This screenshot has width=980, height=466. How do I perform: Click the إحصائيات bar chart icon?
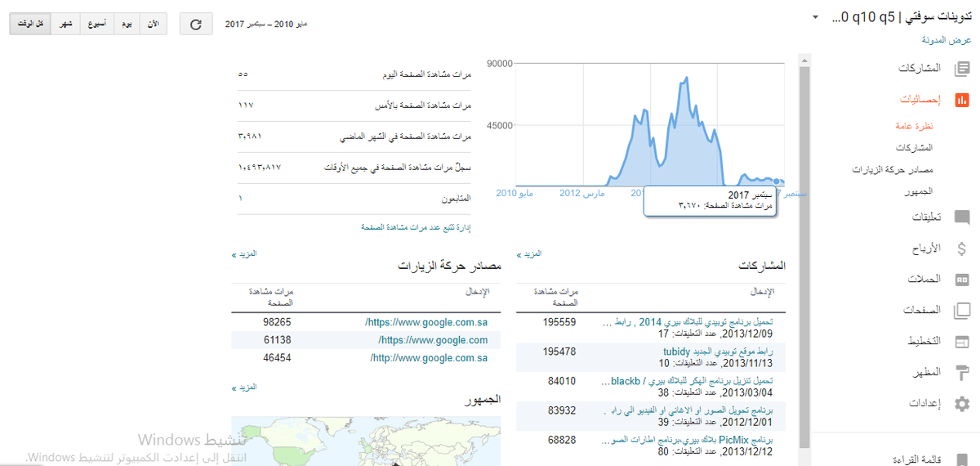[962, 99]
